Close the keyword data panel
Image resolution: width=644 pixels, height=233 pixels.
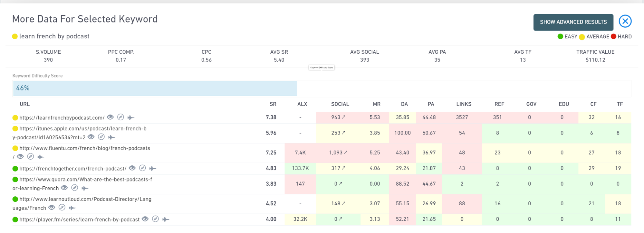[x=625, y=22]
